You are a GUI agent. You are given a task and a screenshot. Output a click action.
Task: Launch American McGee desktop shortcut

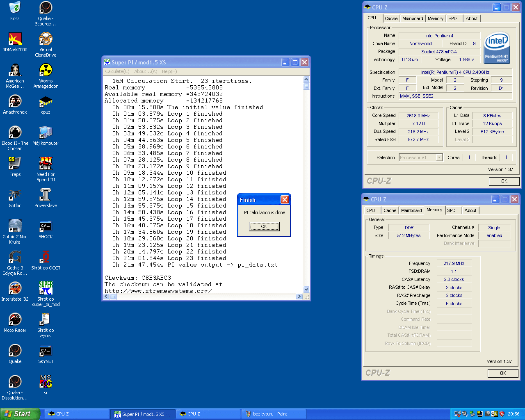[15, 76]
